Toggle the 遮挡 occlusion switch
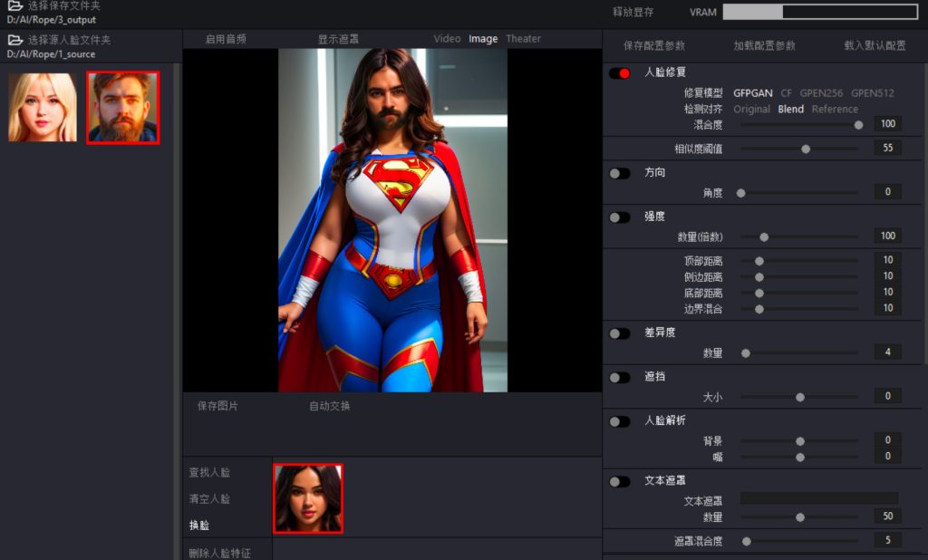Viewport: 928px width, 560px height. 620,377
